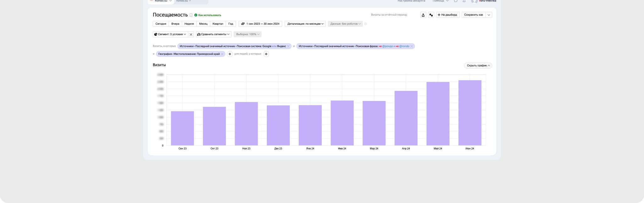The width and height of the screenshot is (644, 203).
Task: Click the export report icon
Action: pos(423,15)
